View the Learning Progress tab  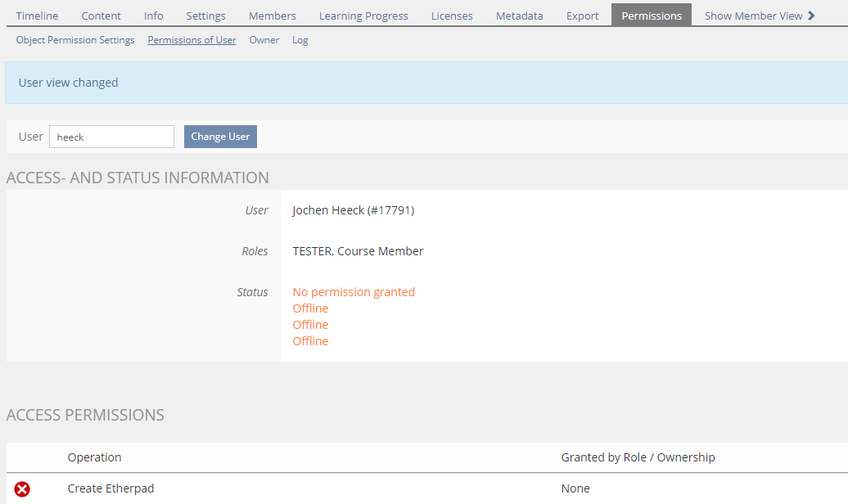pyautogui.click(x=363, y=16)
